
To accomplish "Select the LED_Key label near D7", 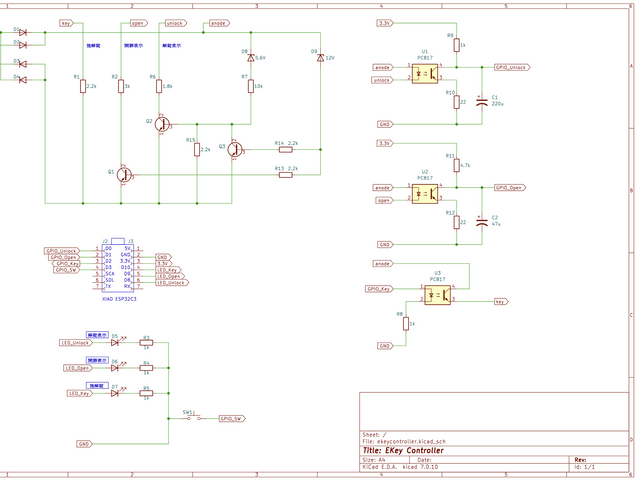I will click(79, 394).
